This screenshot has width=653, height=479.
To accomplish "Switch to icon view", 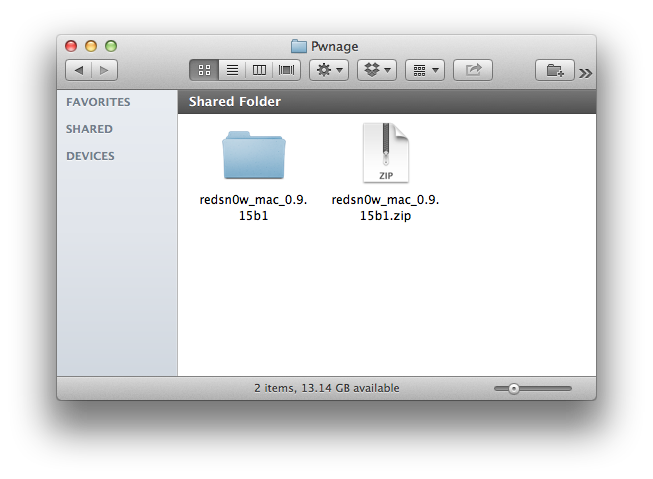I will pyautogui.click(x=204, y=70).
